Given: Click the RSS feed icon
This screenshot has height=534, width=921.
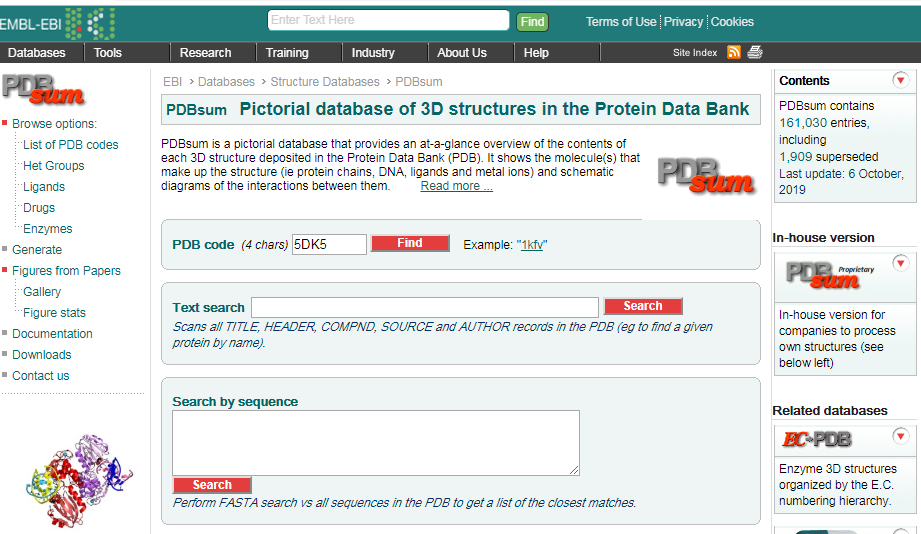Looking at the screenshot, I should pos(734,52).
